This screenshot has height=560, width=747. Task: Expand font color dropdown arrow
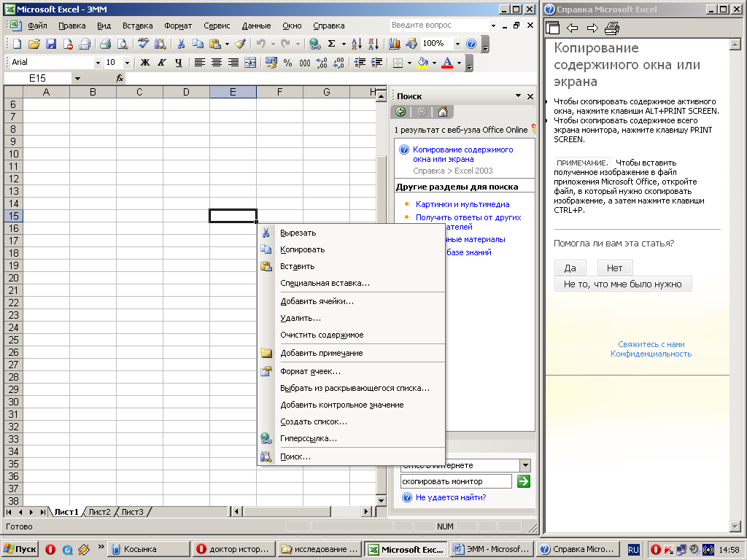(460, 63)
